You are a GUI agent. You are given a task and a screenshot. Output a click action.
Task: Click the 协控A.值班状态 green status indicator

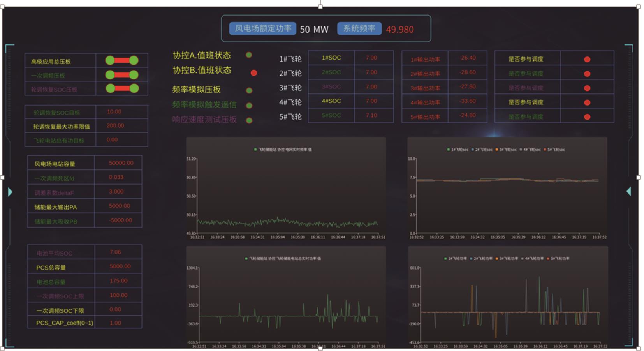click(249, 55)
